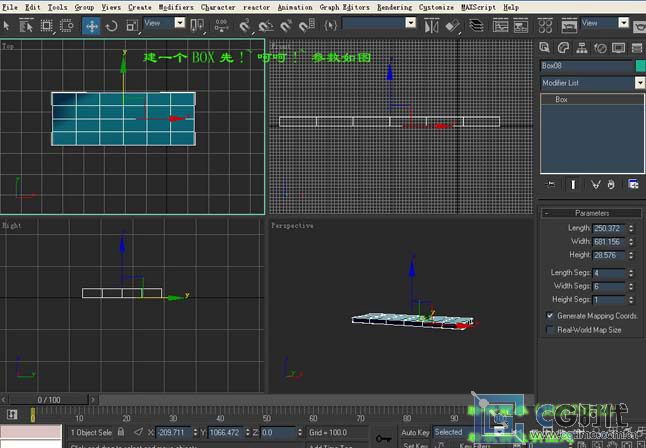
Task: Click the Top viewport label
Action: [x=8, y=46]
